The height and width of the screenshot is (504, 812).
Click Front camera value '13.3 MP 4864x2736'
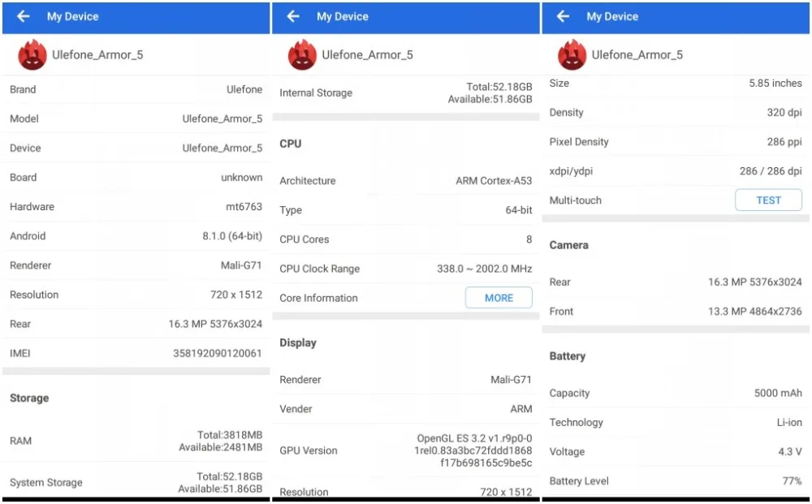click(x=755, y=311)
